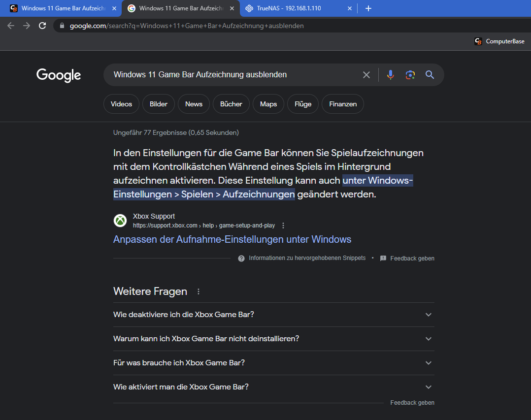
Task: Open a new tab with the plus icon
Action: tap(368, 8)
